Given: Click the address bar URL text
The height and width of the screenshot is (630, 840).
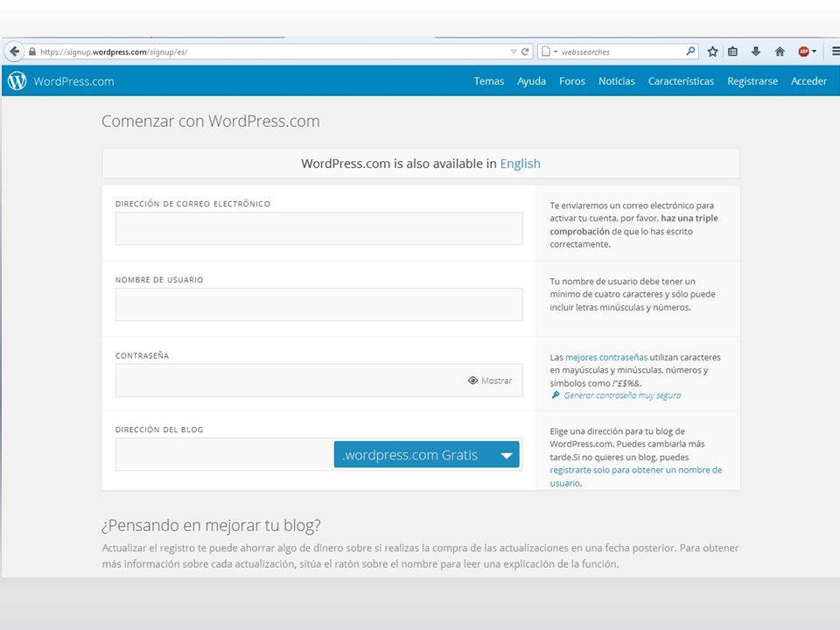Looking at the screenshot, I should [114, 52].
